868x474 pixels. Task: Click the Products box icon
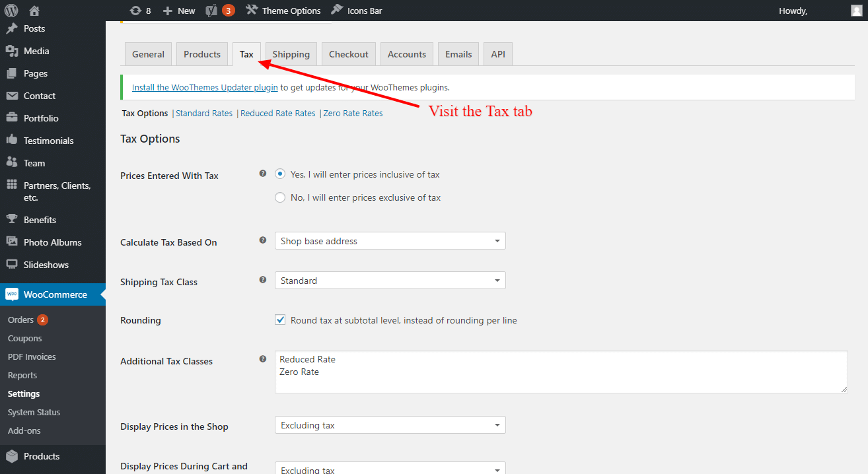[x=12, y=456]
